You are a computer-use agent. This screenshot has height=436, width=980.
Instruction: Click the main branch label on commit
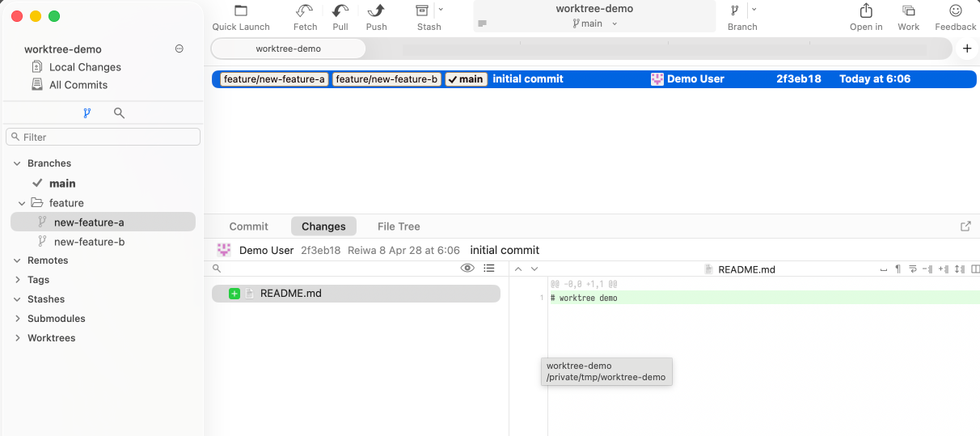[x=467, y=79]
